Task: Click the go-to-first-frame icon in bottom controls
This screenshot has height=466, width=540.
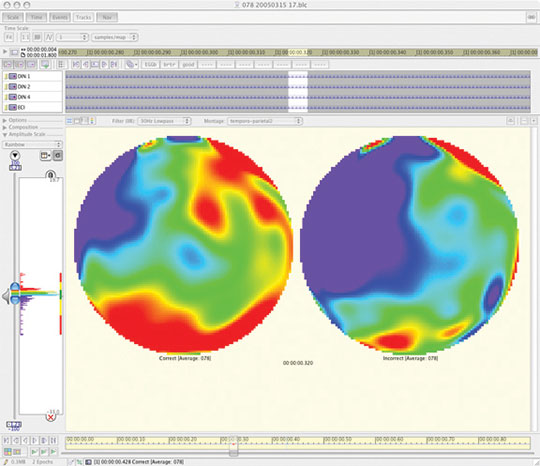Action: coord(7,440)
